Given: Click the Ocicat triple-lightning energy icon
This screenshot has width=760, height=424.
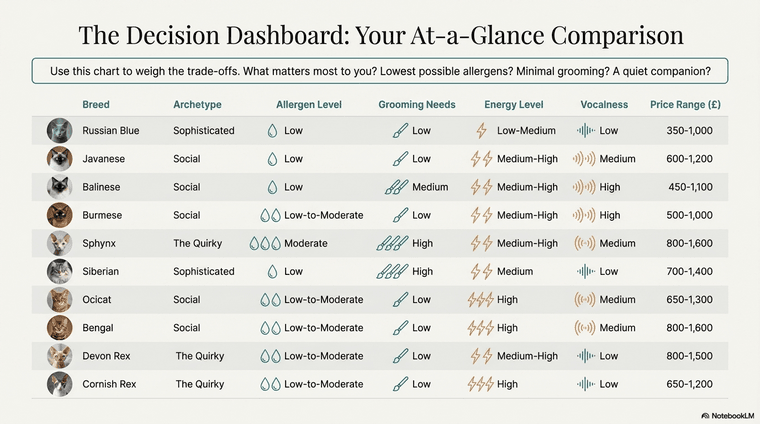Looking at the screenshot, I should point(480,299).
